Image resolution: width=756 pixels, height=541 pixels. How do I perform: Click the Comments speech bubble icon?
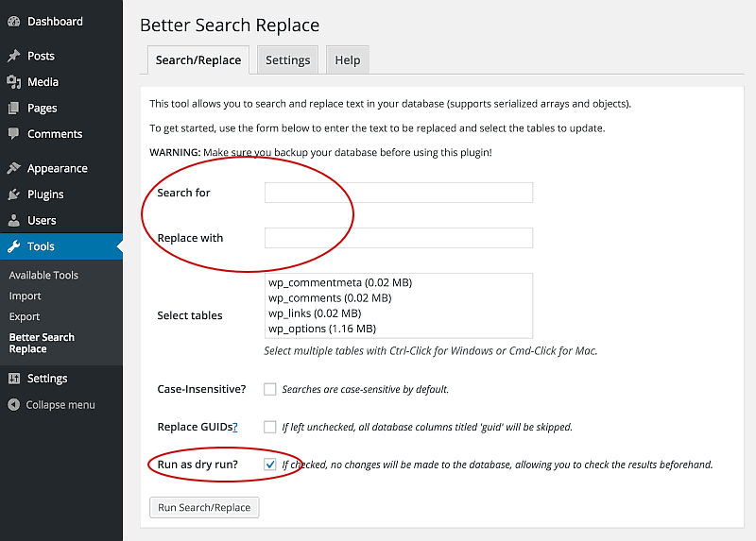(x=13, y=134)
